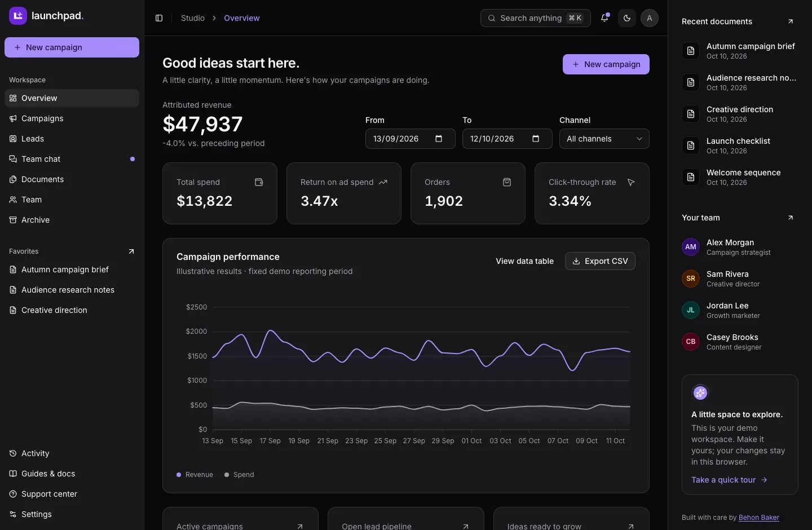Image resolution: width=812 pixels, height=530 pixels.
Task: Click the Studio breadcrumb
Action: coord(193,18)
